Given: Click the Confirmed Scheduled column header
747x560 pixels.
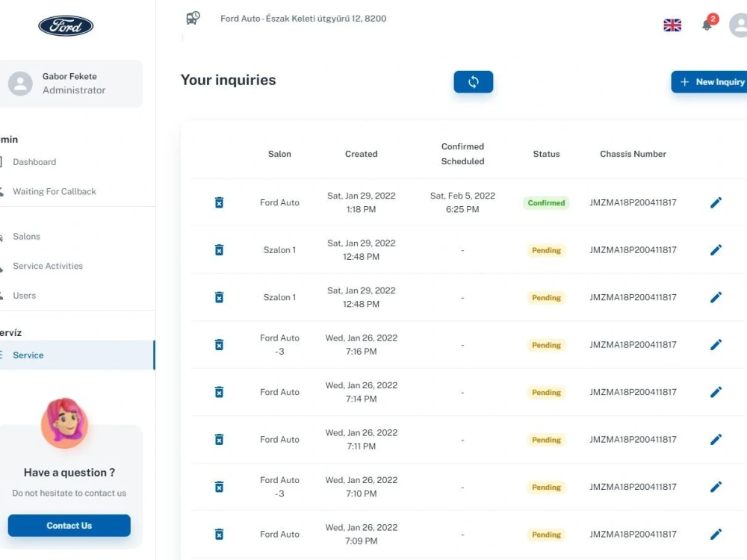Looking at the screenshot, I should click(462, 154).
